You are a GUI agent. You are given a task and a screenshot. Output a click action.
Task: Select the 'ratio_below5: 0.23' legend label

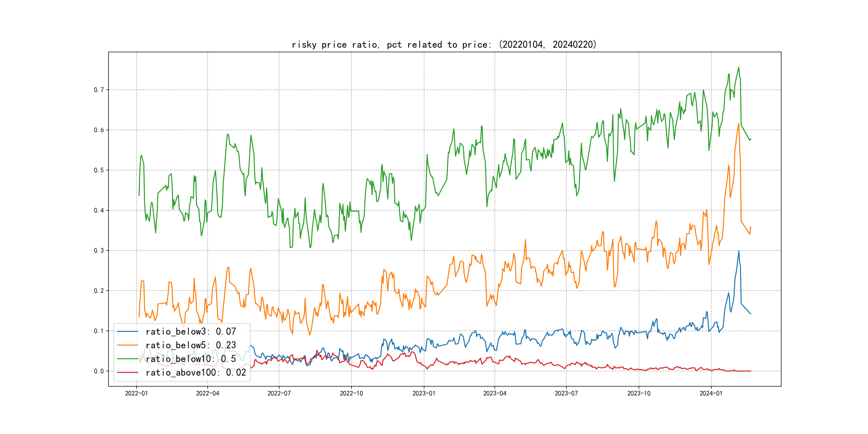point(191,345)
